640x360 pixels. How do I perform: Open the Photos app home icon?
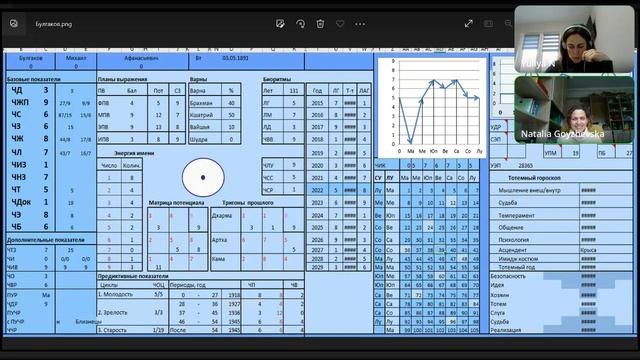[x=14, y=24]
